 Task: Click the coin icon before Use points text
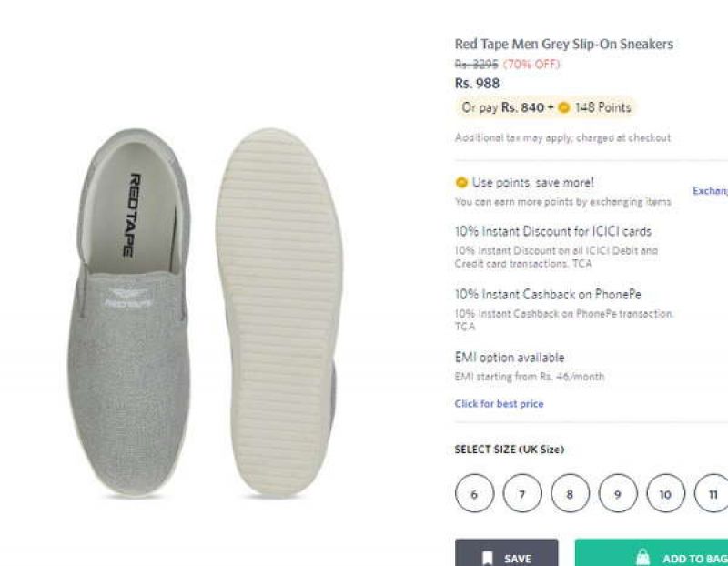coord(461,182)
